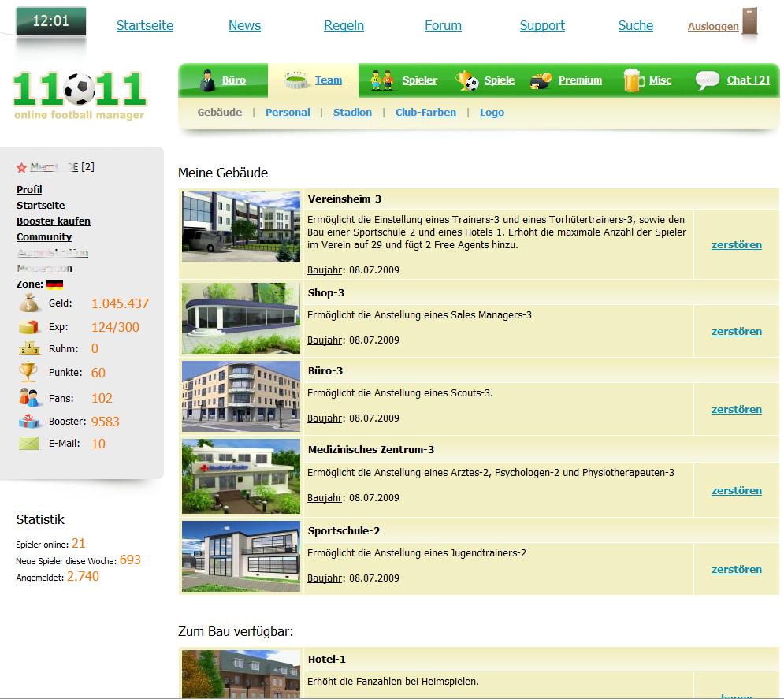784x699 pixels.
Task: Open the Forum link in top navigation
Action: [443, 25]
